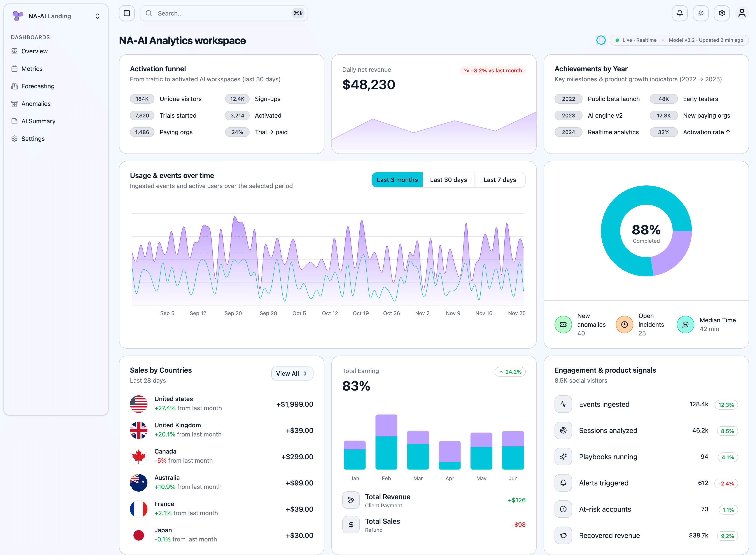Open View All sales by countries
The width and height of the screenshot is (756, 555).
292,373
